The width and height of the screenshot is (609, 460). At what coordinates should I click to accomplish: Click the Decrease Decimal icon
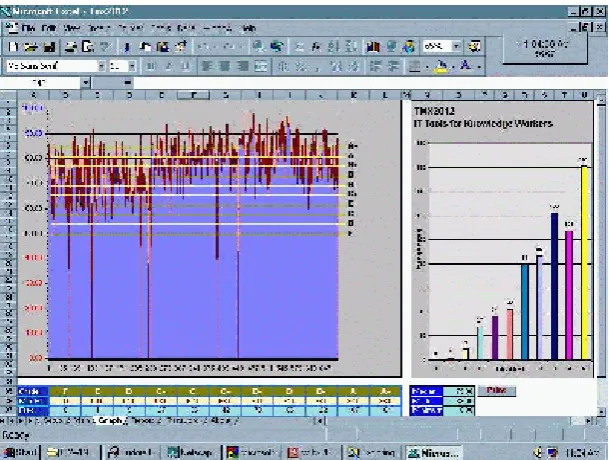click(354, 66)
